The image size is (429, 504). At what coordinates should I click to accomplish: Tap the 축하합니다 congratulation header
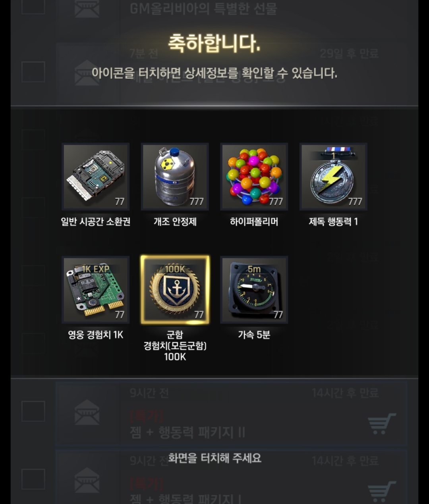pos(214,43)
